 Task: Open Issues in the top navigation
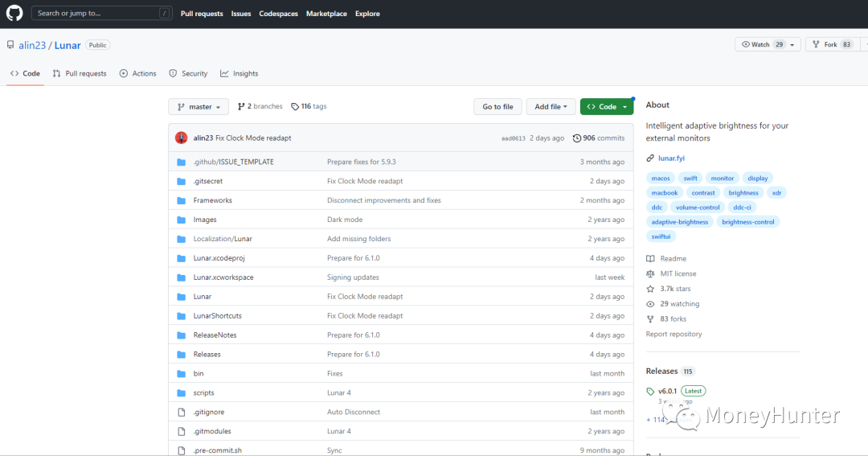tap(241, 14)
